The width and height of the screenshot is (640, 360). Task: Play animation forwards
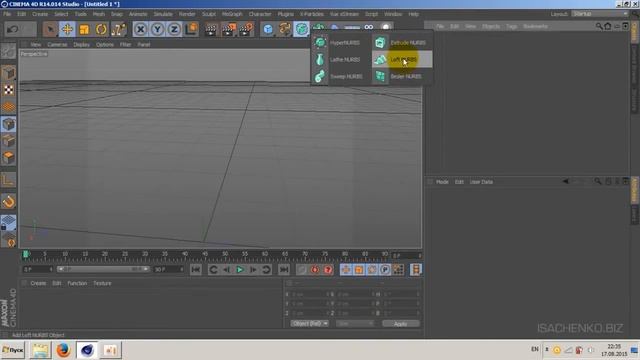[240, 269]
